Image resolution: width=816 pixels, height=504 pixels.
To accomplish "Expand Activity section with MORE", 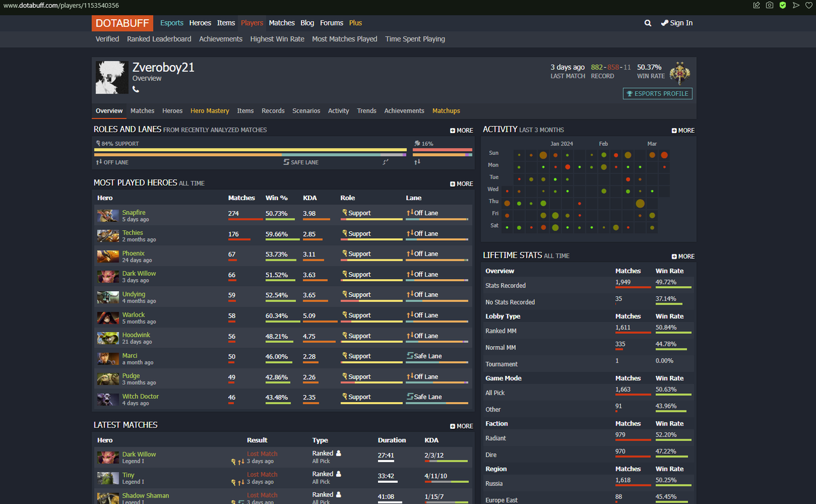I will click(683, 130).
